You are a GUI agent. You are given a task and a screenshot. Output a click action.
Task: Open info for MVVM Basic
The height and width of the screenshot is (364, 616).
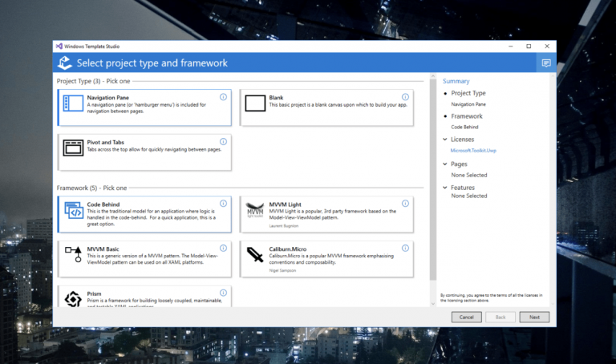[223, 249]
